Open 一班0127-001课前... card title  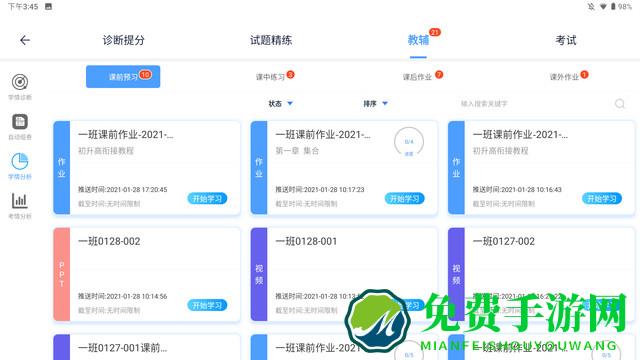122,348
